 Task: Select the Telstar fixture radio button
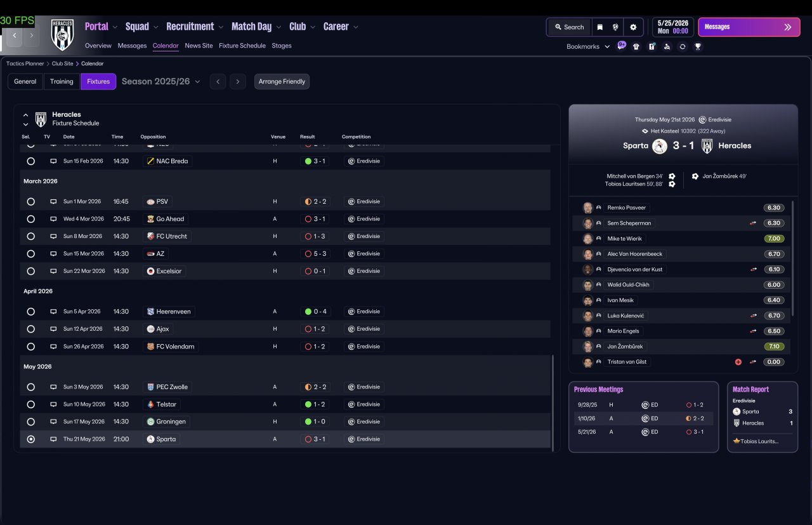click(30, 404)
